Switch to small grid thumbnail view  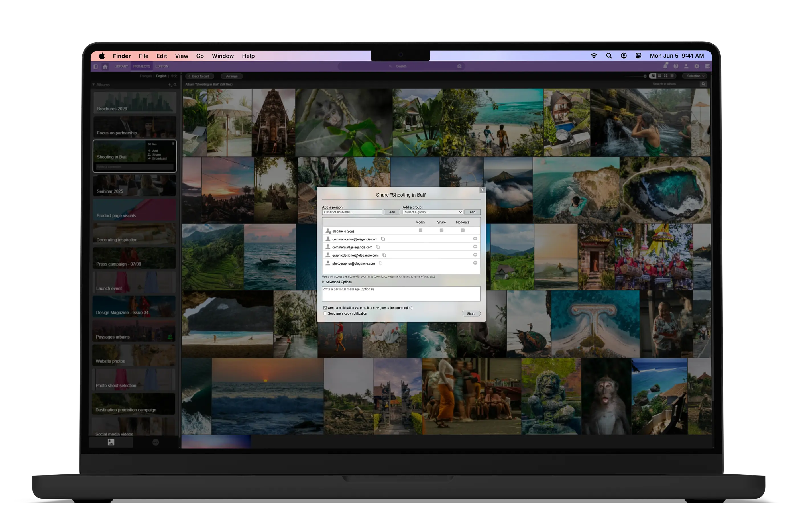(659, 76)
